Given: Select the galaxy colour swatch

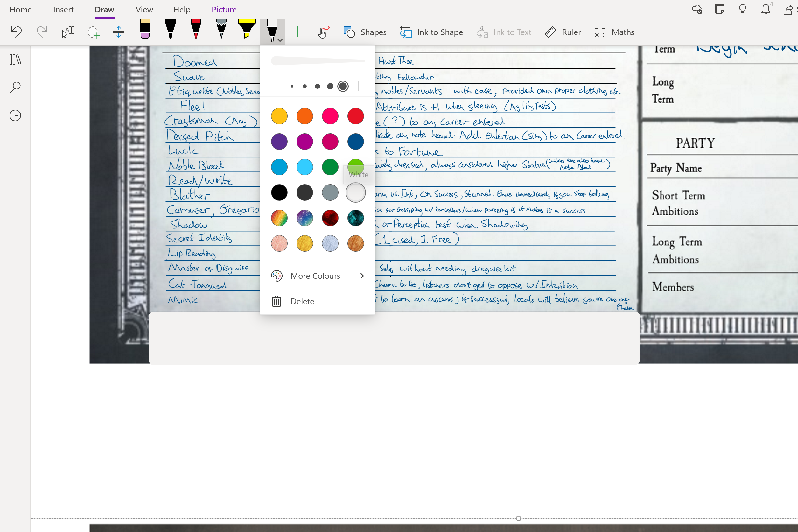Looking at the screenshot, I should [x=304, y=218].
